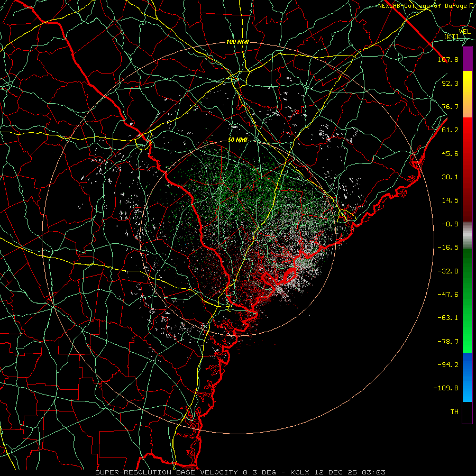
Task: Select the -47.6 legend value
Action: coord(448,295)
